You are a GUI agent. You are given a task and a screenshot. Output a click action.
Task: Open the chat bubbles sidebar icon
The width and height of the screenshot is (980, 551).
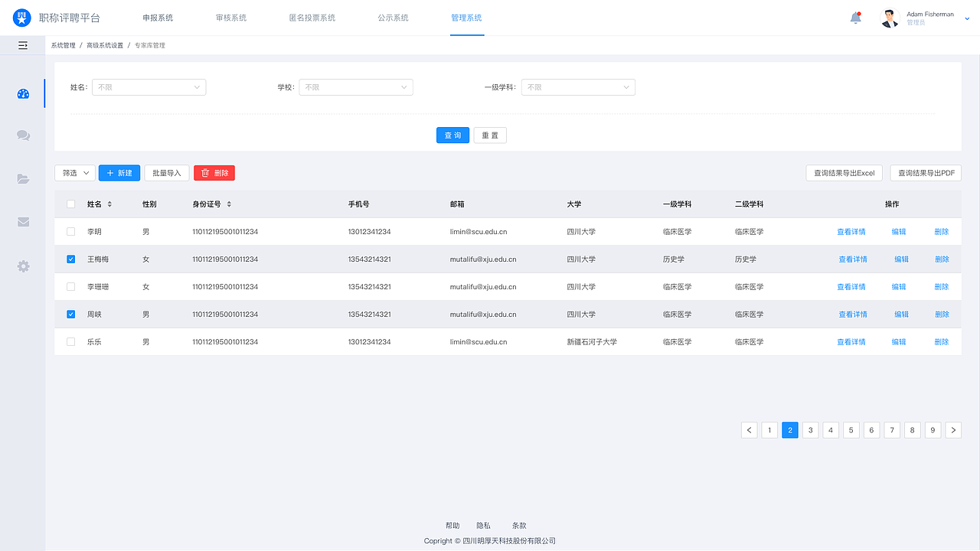(x=23, y=135)
